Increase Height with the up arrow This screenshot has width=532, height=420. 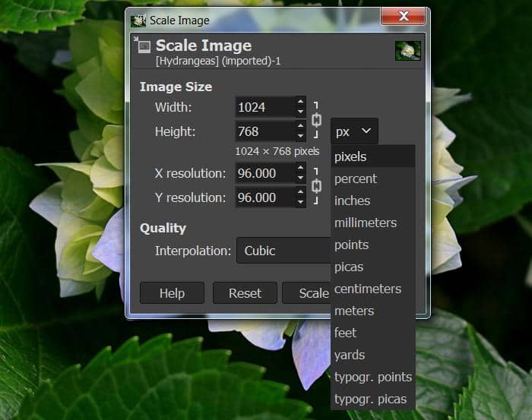point(301,126)
